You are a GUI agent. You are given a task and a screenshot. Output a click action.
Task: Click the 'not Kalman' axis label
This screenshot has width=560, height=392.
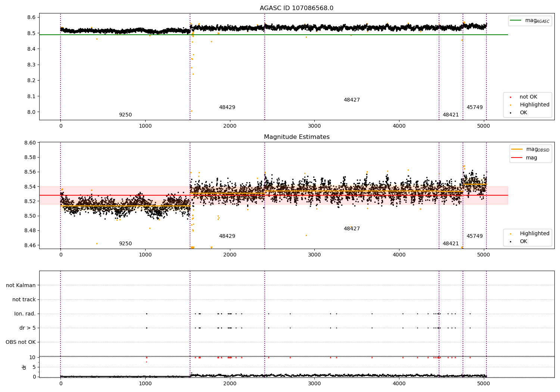[21, 286]
